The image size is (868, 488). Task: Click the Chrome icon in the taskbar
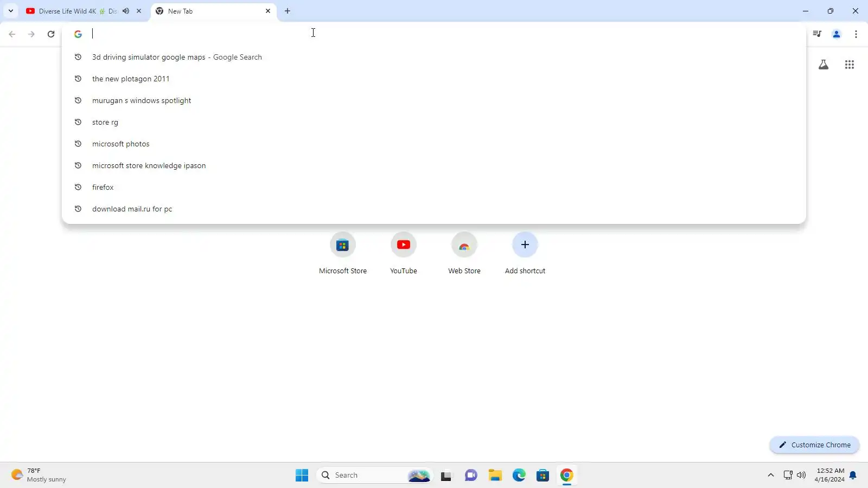(x=567, y=475)
